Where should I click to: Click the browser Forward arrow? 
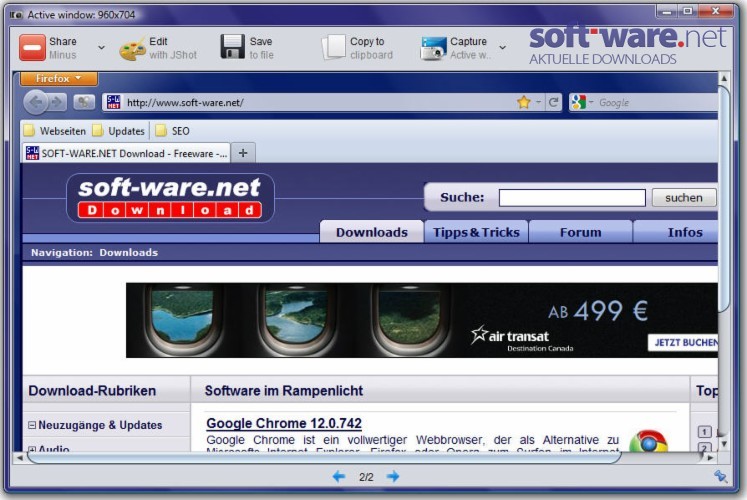pos(57,102)
